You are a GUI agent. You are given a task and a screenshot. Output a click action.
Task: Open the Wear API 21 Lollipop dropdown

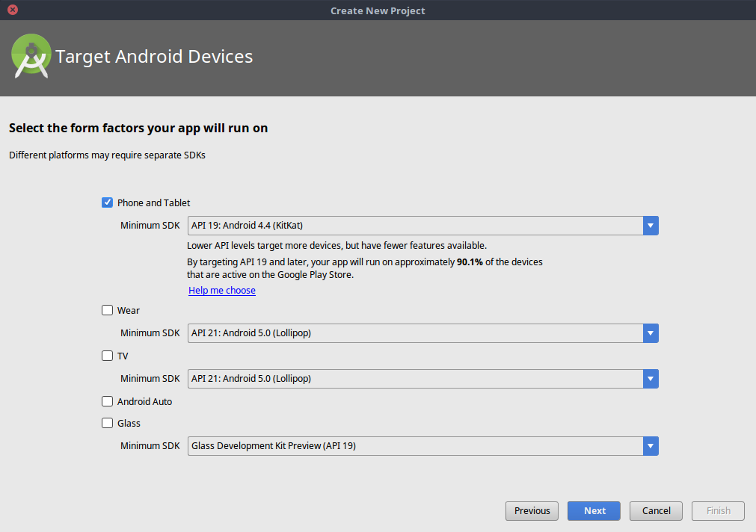tap(411, 333)
